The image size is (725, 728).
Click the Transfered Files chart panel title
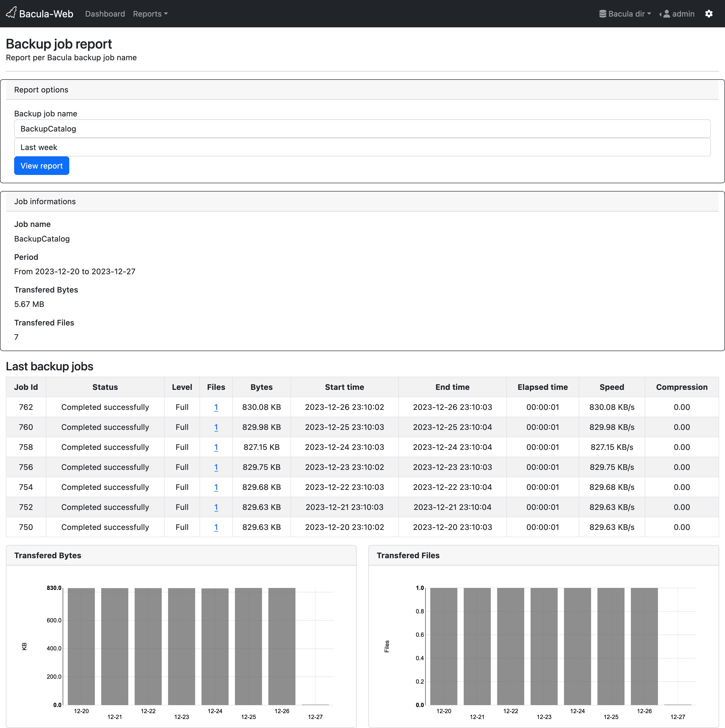[x=408, y=556]
